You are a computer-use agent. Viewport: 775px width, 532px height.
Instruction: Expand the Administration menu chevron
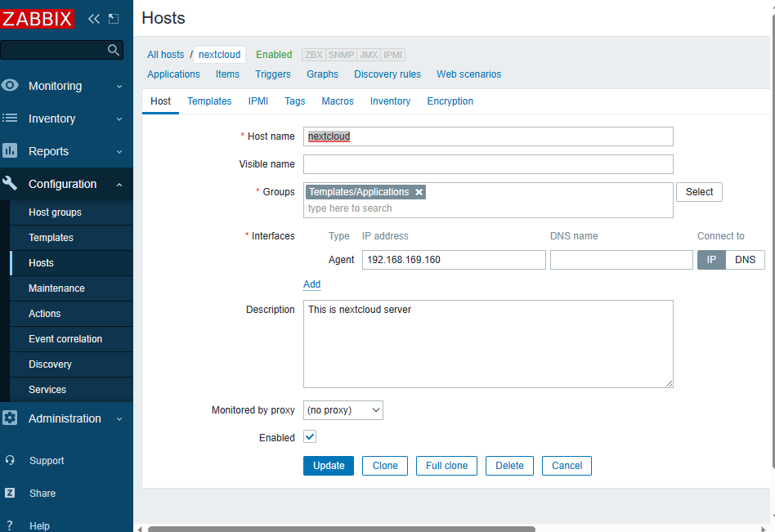(119, 419)
